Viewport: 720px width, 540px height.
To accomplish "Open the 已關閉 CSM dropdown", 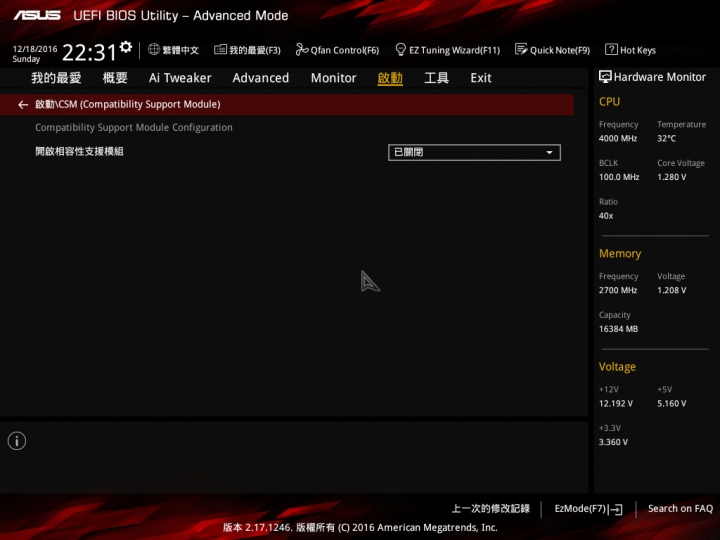I will pos(474,152).
